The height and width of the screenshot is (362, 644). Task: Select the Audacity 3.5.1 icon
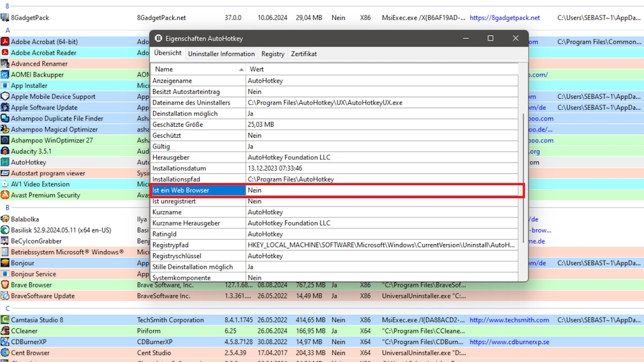(5, 152)
